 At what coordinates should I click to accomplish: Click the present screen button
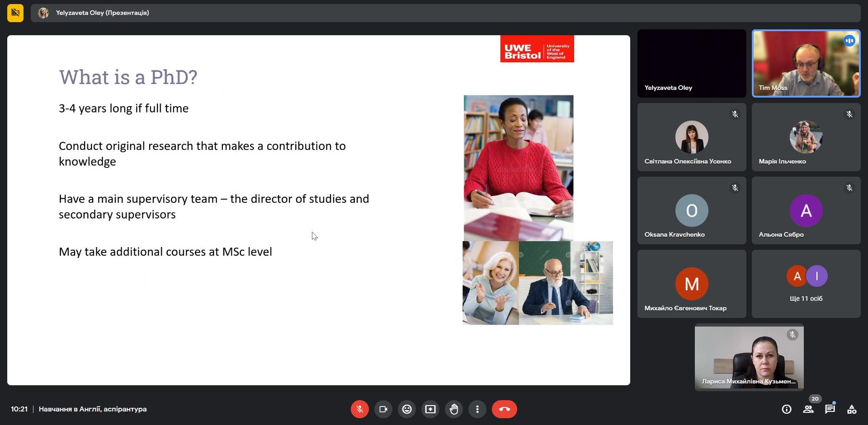[x=430, y=409]
